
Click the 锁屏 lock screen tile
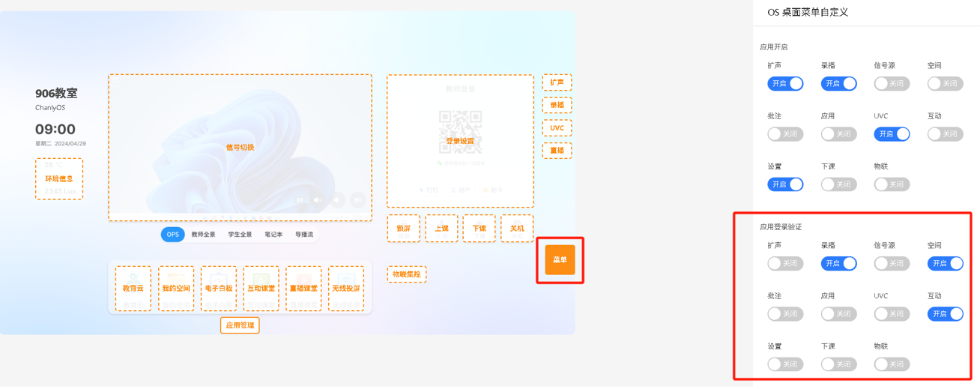(x=404, y=229)
